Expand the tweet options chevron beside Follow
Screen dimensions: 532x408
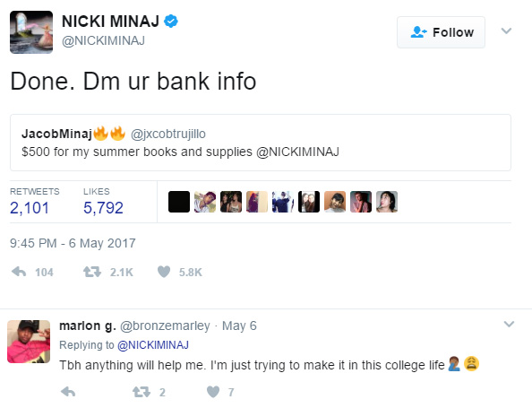(x=506, y=30)
